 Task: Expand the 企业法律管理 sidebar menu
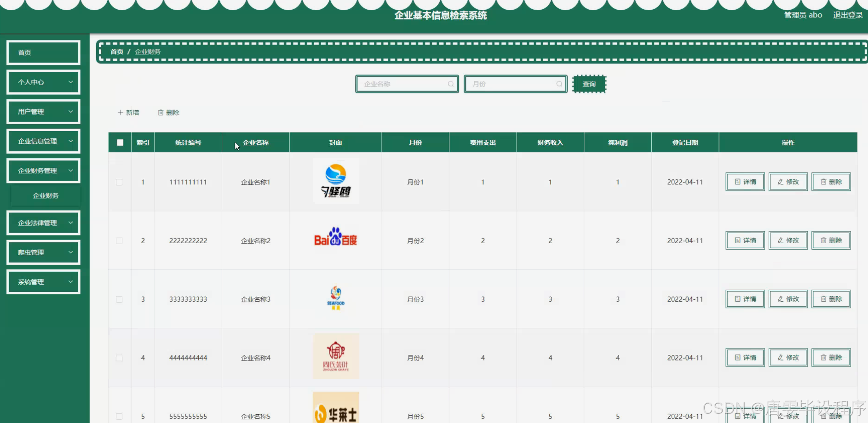(43, 223)
